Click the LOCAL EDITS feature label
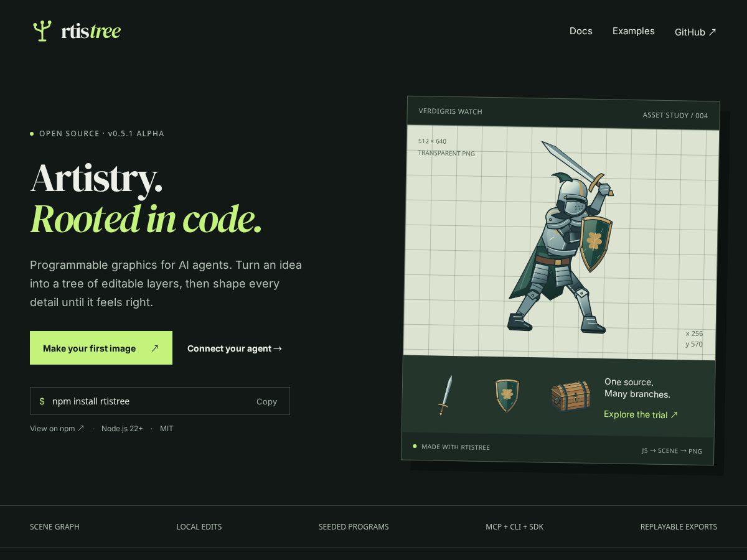Viewport: 747px width, 560px height. click(x=199, y=527)
